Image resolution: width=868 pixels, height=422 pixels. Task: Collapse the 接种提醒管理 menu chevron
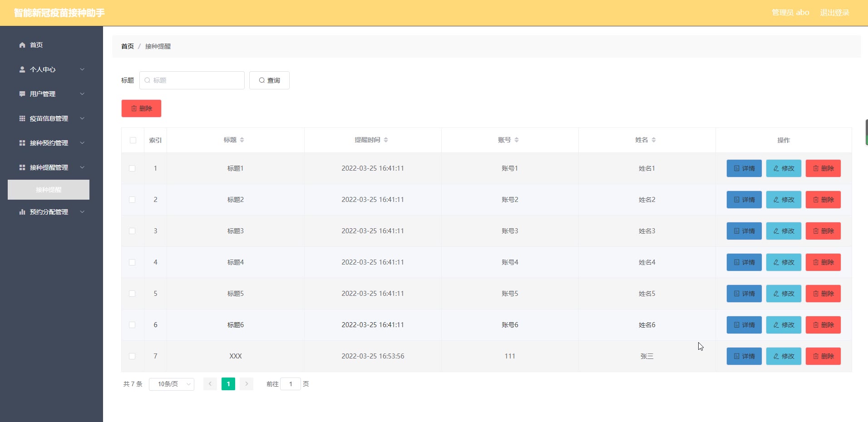(x=82, y=167)
